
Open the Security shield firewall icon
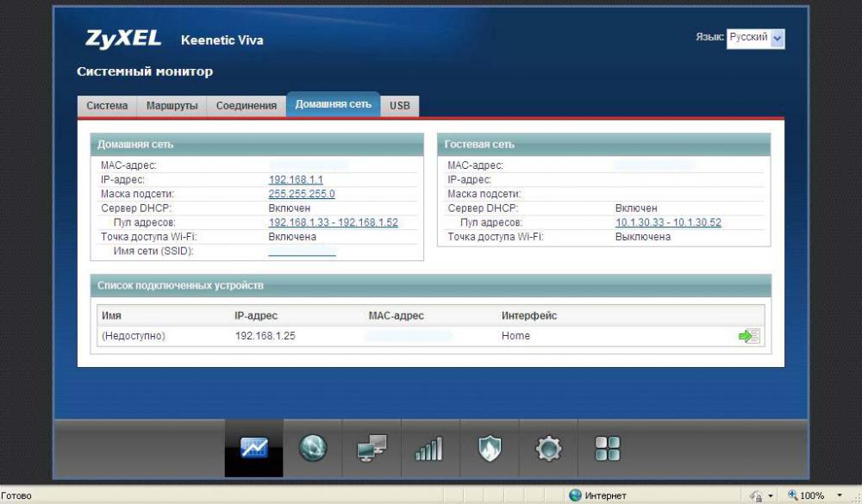[x=490, y=448]
